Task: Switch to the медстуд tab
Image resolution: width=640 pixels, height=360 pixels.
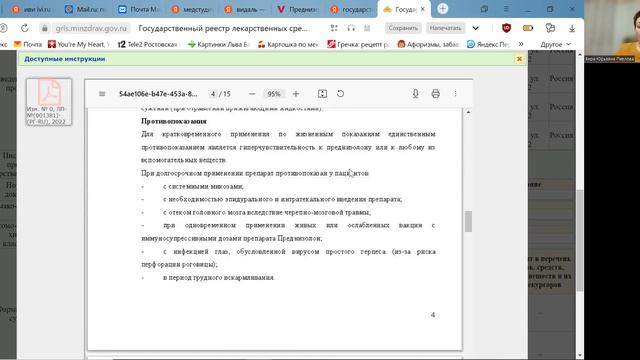Action: 191,9
